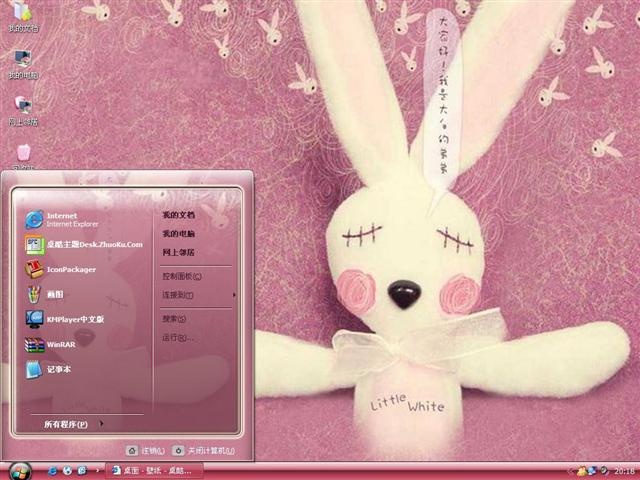Click the Start orb button
Image resolution: width=640 pixels, height=480 pixels.
(x=20, y=471)
